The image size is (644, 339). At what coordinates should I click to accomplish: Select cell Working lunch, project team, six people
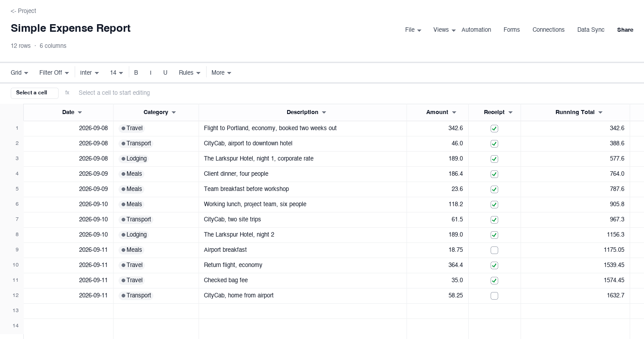coord(303,204)
